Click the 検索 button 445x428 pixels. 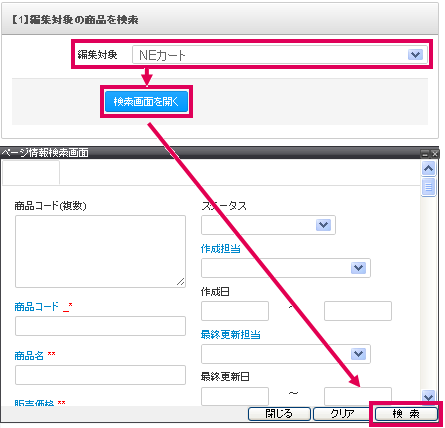point(406,414)
